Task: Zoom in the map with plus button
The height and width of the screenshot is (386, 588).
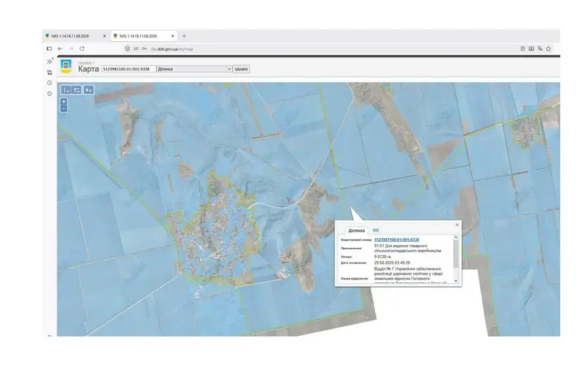Action: click(64, 101)
